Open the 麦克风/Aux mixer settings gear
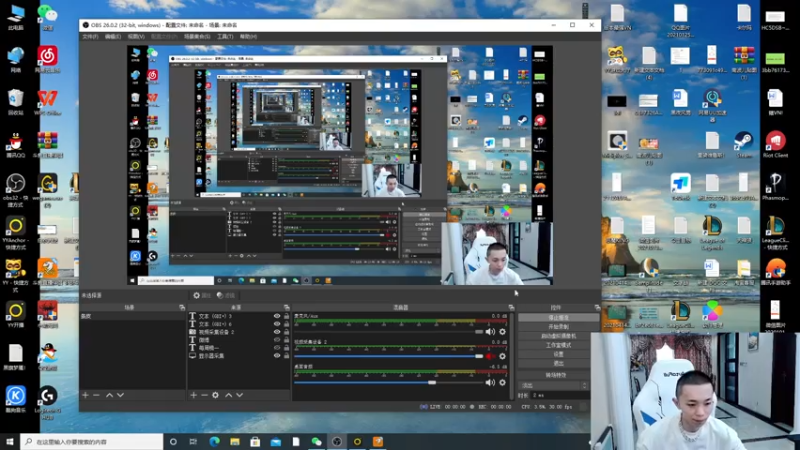 pyautogui.click(x=503, y=332)
